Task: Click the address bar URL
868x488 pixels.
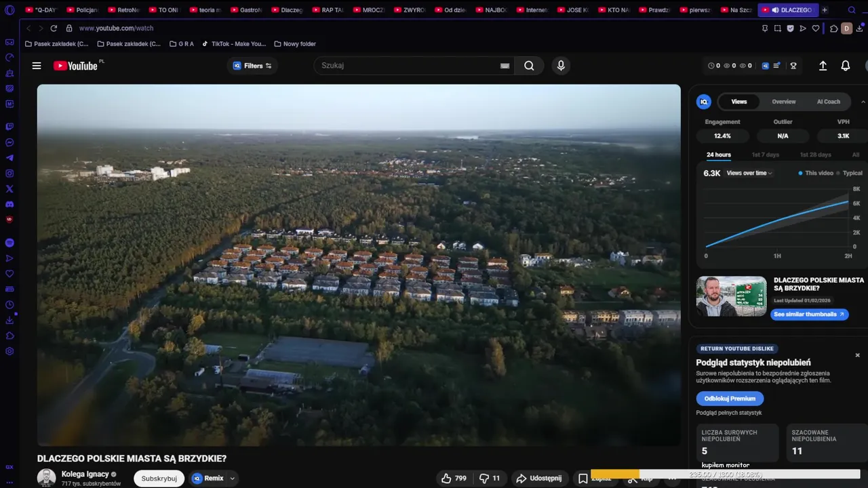Action: 116,28
